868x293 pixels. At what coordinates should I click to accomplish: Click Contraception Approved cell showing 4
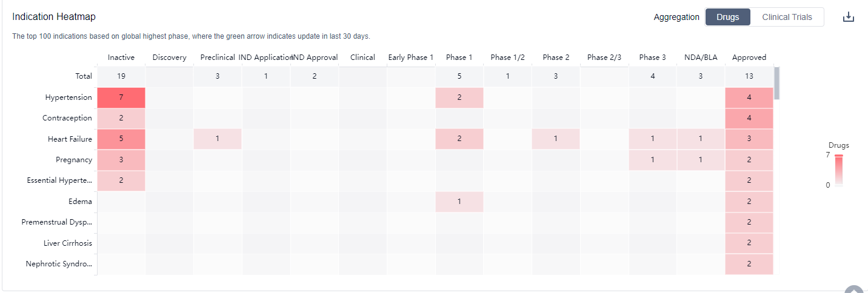[749, 118]
